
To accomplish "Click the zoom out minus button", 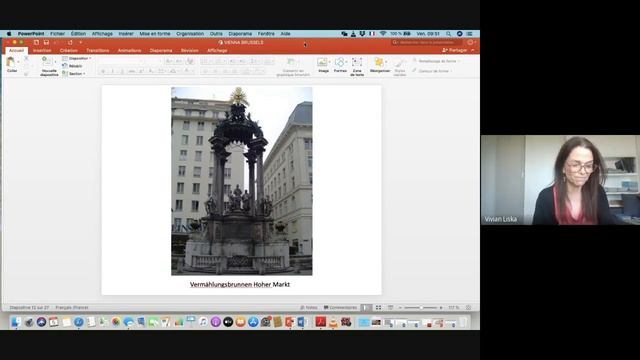I will (400, 308).
